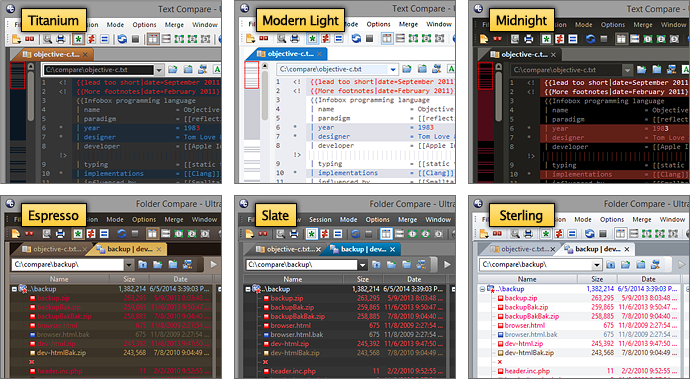The image size is (690, 381).
Task: Click the parent folder icon beside path in Slate
Action: coord(377,264)
